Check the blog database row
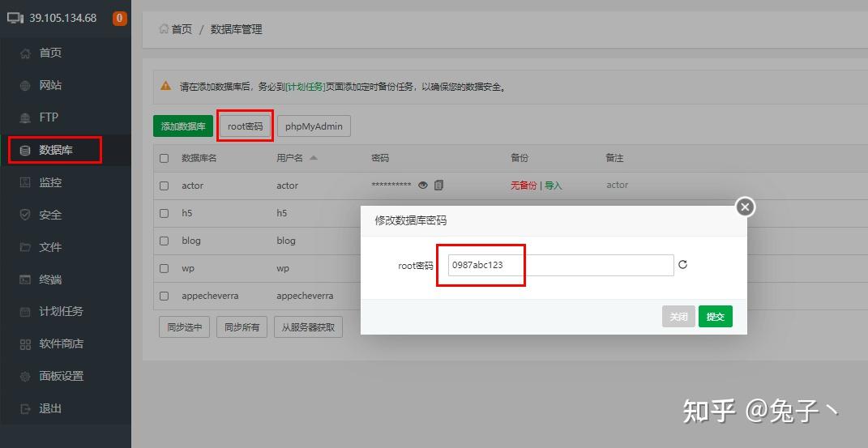The image size is (868, 448). pos(164,241)
